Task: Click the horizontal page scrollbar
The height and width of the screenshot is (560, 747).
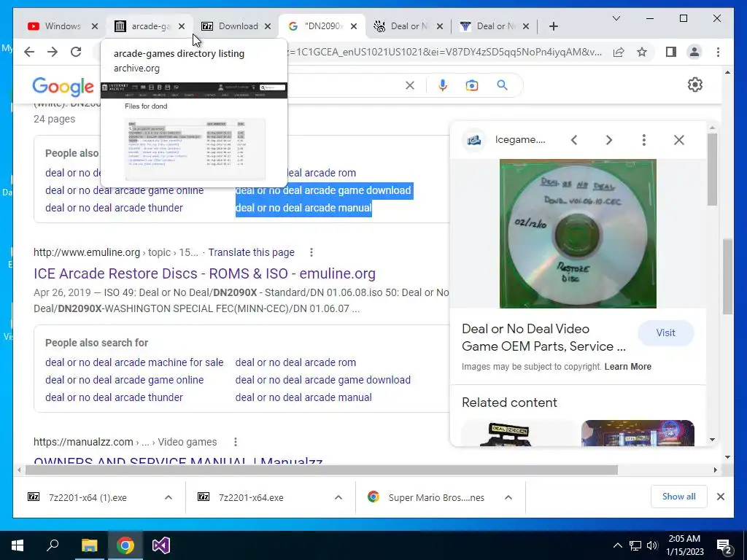Action: click(x=322, y=470)
